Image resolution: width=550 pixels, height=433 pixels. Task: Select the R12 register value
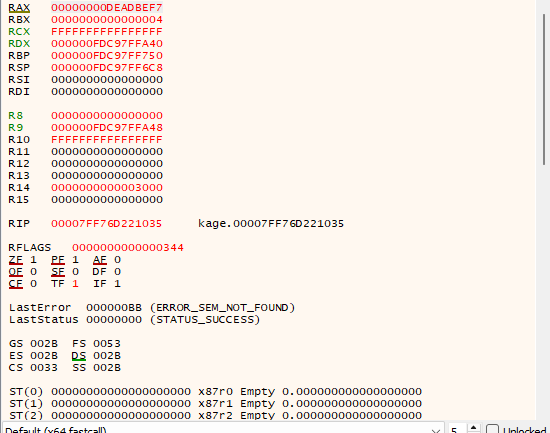[107, 164]
